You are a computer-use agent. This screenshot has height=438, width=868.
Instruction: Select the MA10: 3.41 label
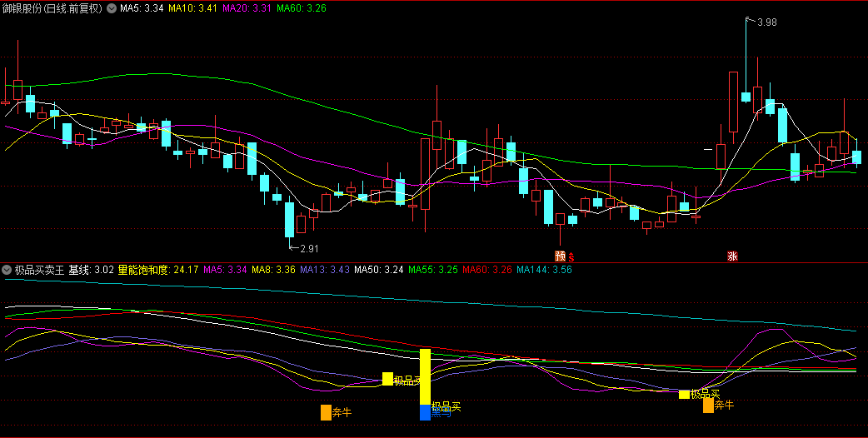coord(192,9)
